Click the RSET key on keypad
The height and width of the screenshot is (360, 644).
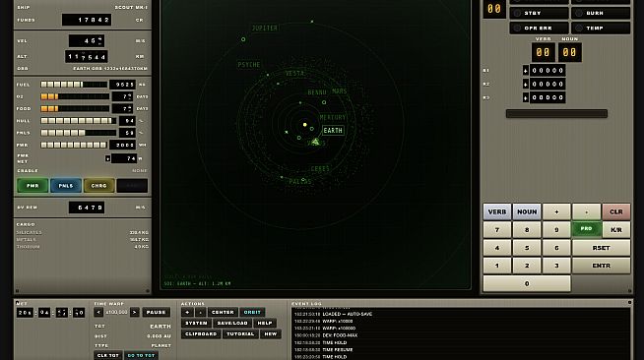click(x=602, y=248)
